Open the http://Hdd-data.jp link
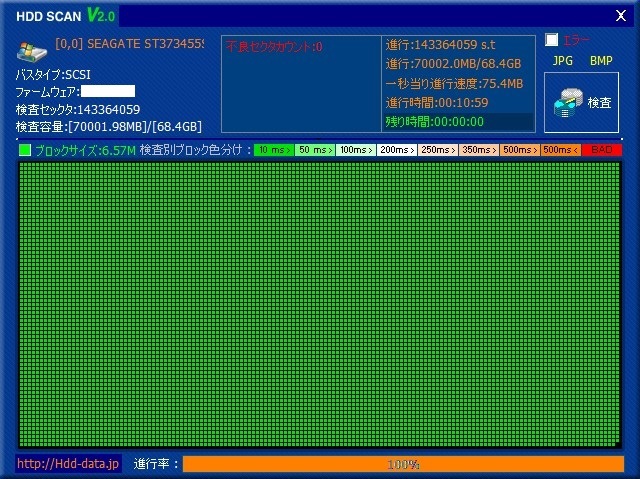640x479 pixels. pos(68,463)
